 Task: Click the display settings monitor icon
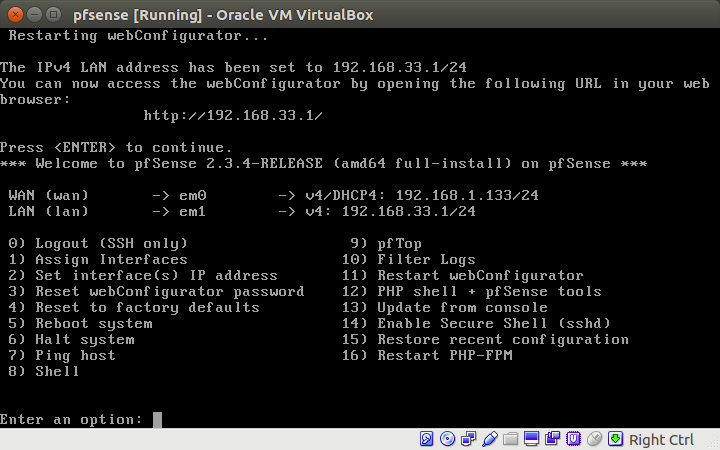pyautogui.click(x=531, y=439)
